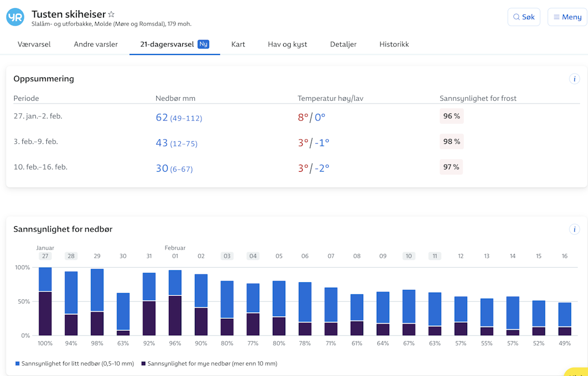Click the blue light-precipitation legend swatch
Screen dimensions: 588x376
click(17, 363)
